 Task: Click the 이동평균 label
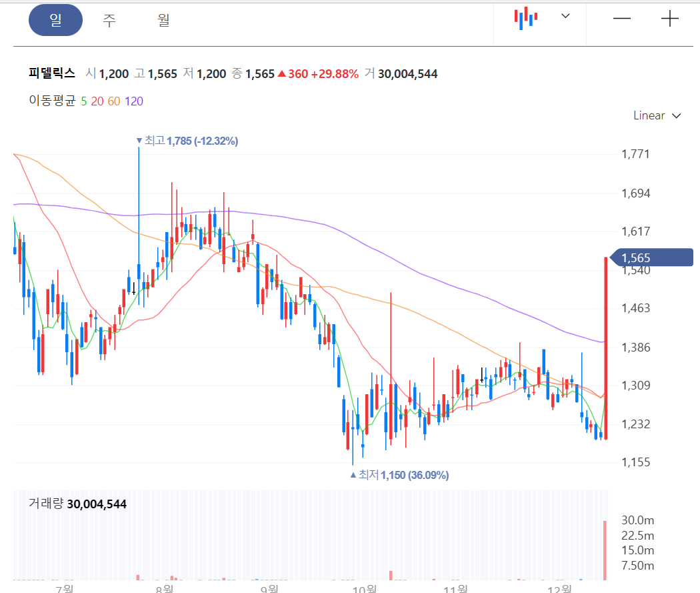tap(52, 101)
